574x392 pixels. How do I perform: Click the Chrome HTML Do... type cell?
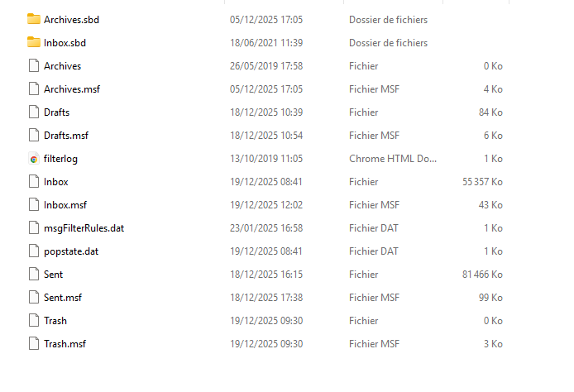393,158
